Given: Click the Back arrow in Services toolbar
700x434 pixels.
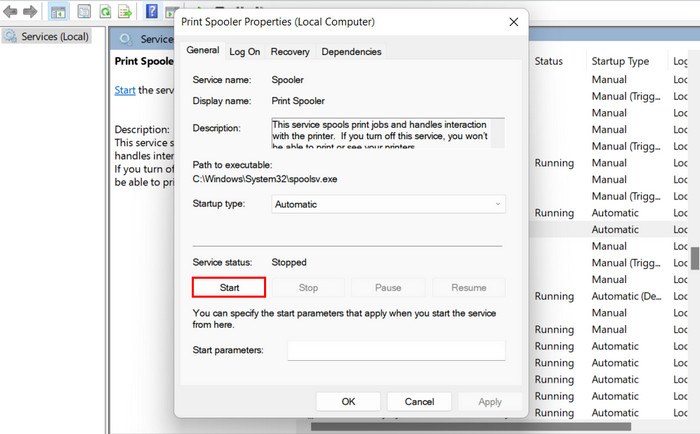Looking at the screenshot, I should [x=10, y=12].
